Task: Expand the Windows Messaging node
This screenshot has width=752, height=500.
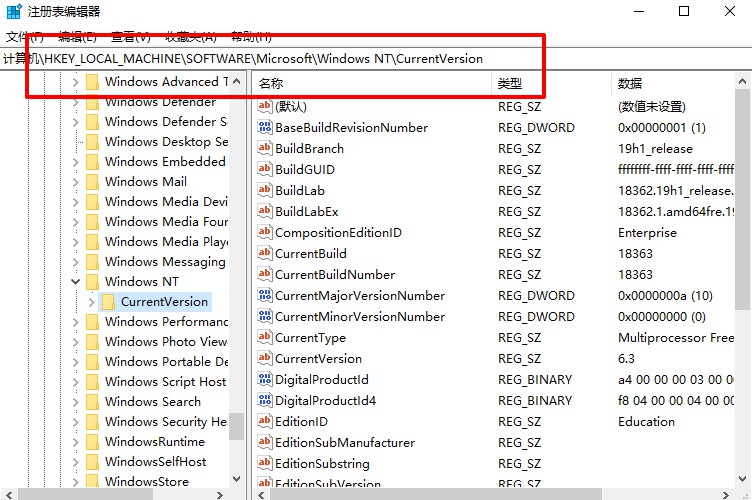Action: point(75,262)
